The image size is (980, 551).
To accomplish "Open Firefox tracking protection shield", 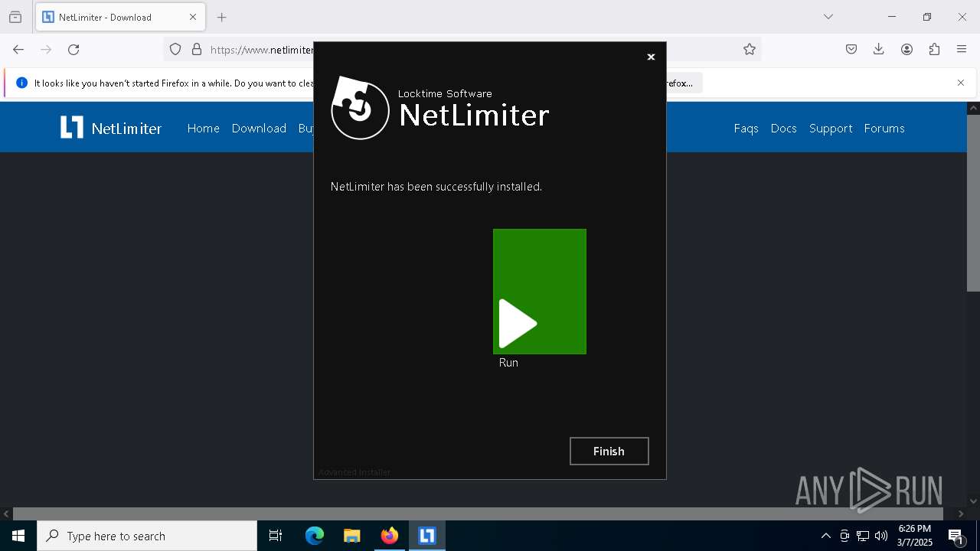I will point(175,50).
